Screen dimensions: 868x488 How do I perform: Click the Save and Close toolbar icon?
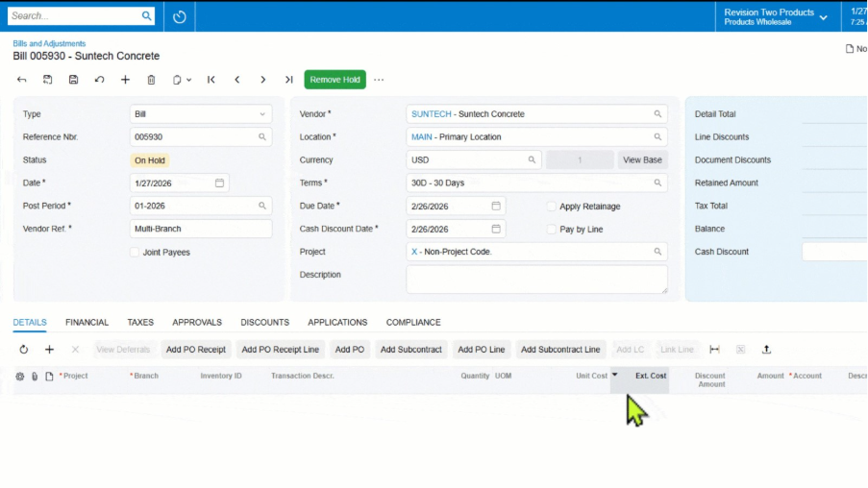pos(48,80)
